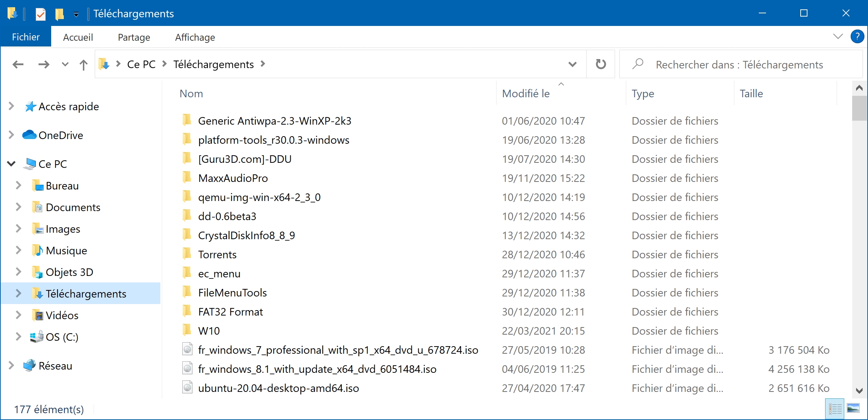Screen dimensions: 868x420
Task: Go forward with the right arrow
Action: point(44,64)
